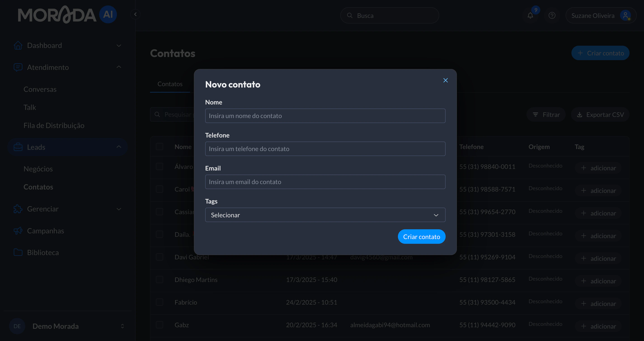Go to Negócios menu item
This screenshot has width=644, height=341.
click(38, 169)
